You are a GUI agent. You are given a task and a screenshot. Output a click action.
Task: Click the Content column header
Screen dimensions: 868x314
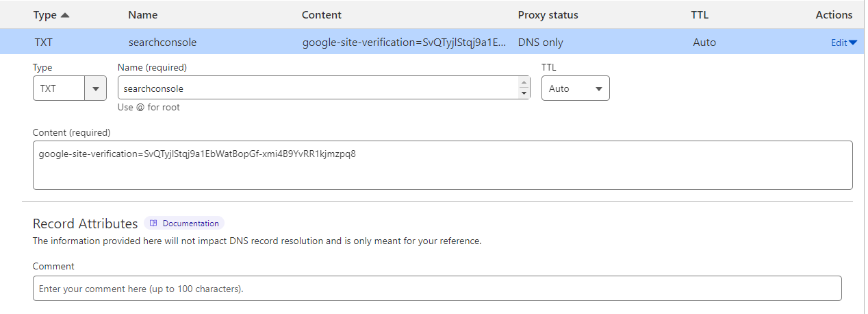pos(322,14)
